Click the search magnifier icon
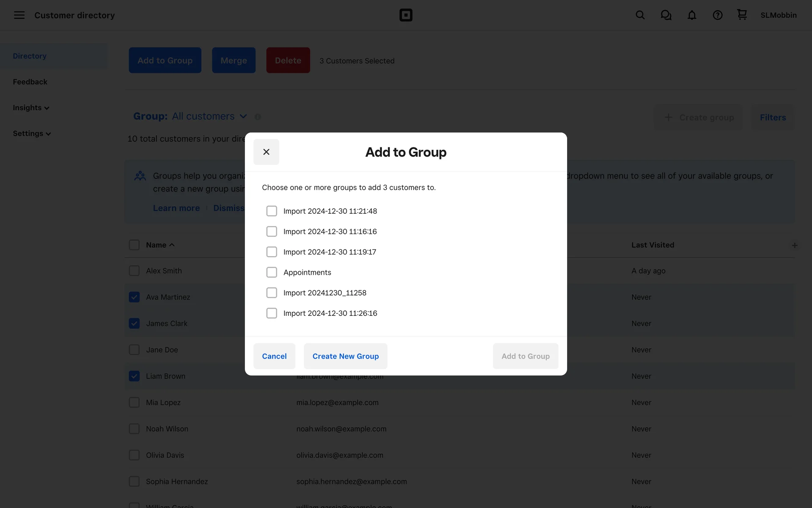Viewport: 812px width, 508px height. click(x=640, y=15)
